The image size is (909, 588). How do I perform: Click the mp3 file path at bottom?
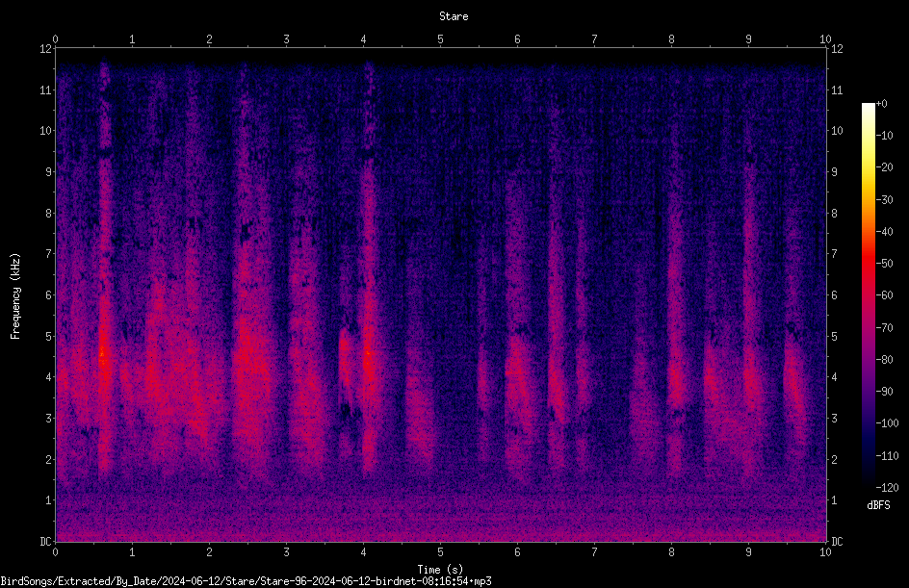click(x=246, y=581)
